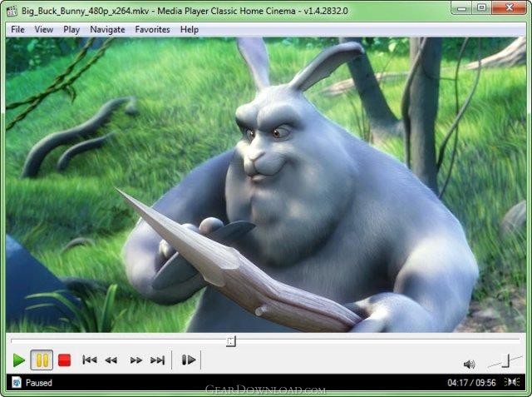Screen dimensions: 532x397
Task: Skip to the next chapter or file
Action: [x=157, y=360]
